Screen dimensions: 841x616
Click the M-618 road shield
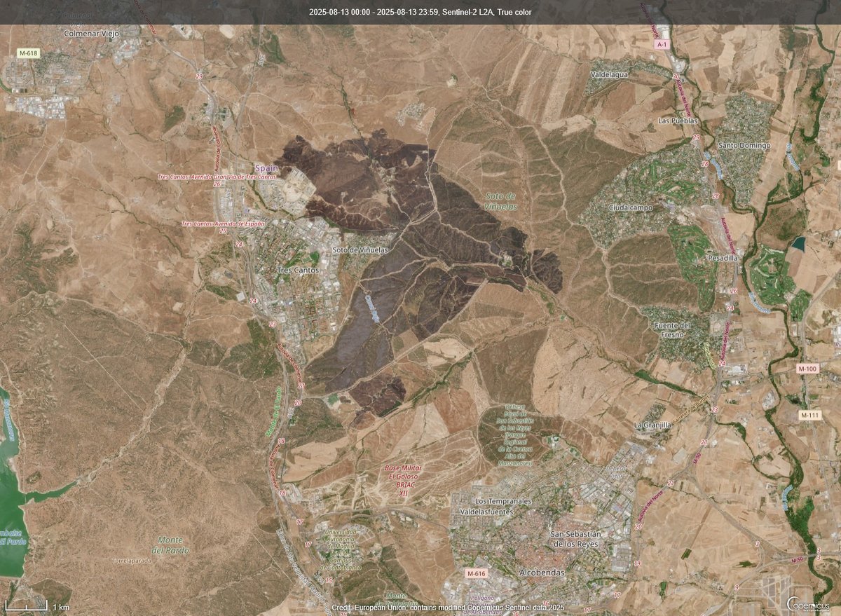[x=28, y=53]
